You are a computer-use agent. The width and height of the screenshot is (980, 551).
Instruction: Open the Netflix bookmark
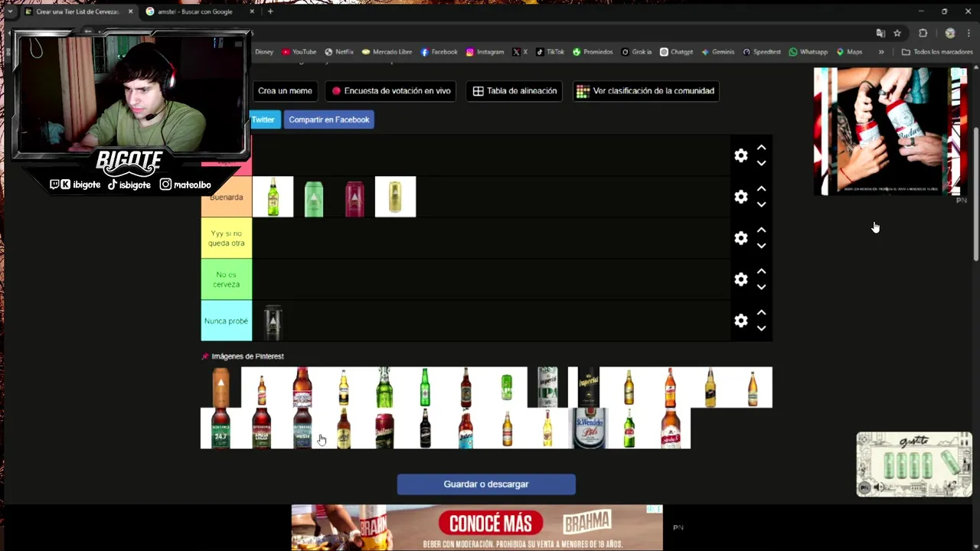pyautogui.click(x=338, y=52)
